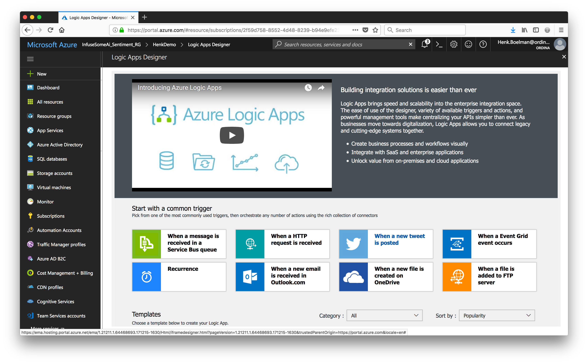Click the SQL databases icon

click(x=30, y=159)
